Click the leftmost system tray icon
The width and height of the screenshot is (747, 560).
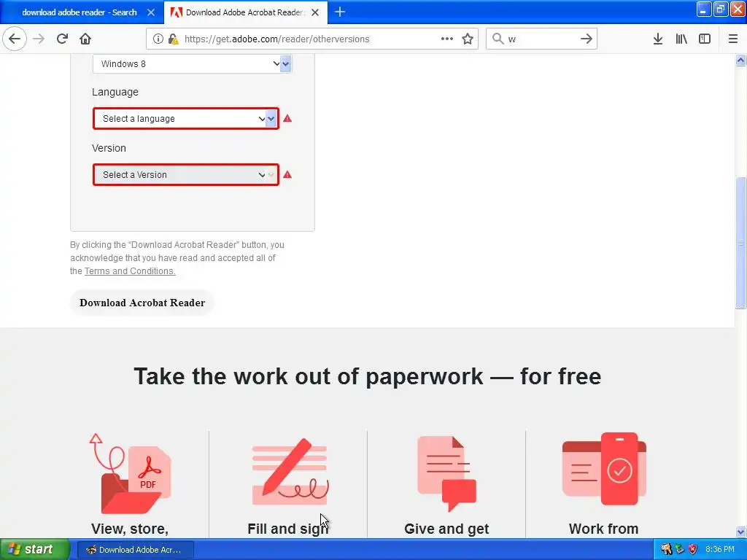click(666, 550)
